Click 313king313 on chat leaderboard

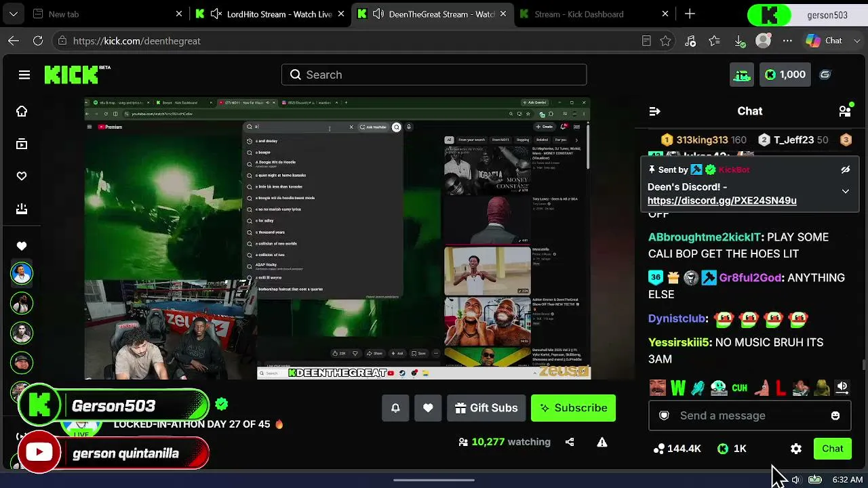pos(702,140)
